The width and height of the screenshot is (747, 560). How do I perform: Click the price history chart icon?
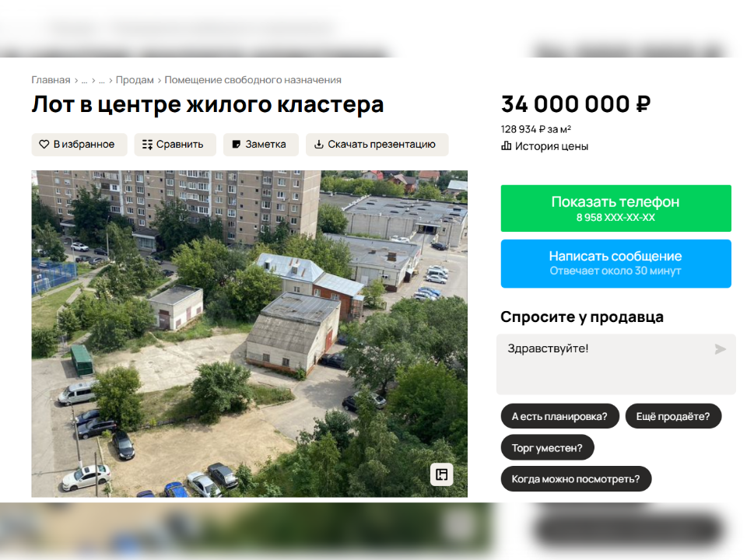506,145
